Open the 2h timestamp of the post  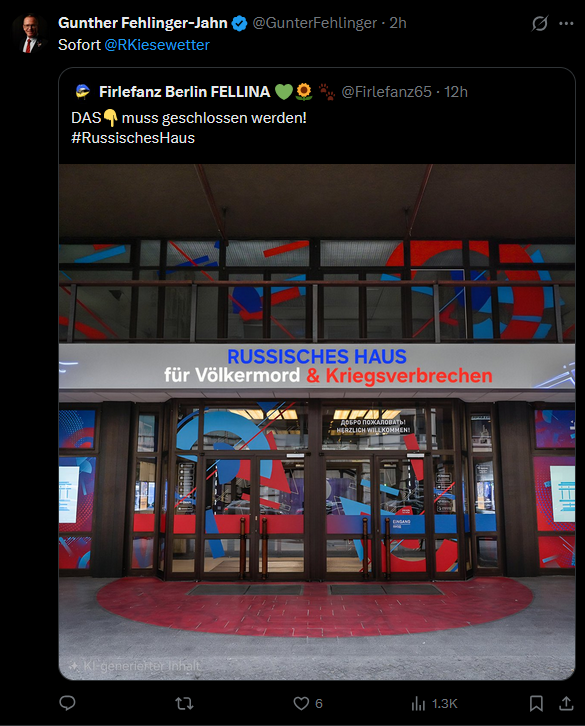point(398,23)
